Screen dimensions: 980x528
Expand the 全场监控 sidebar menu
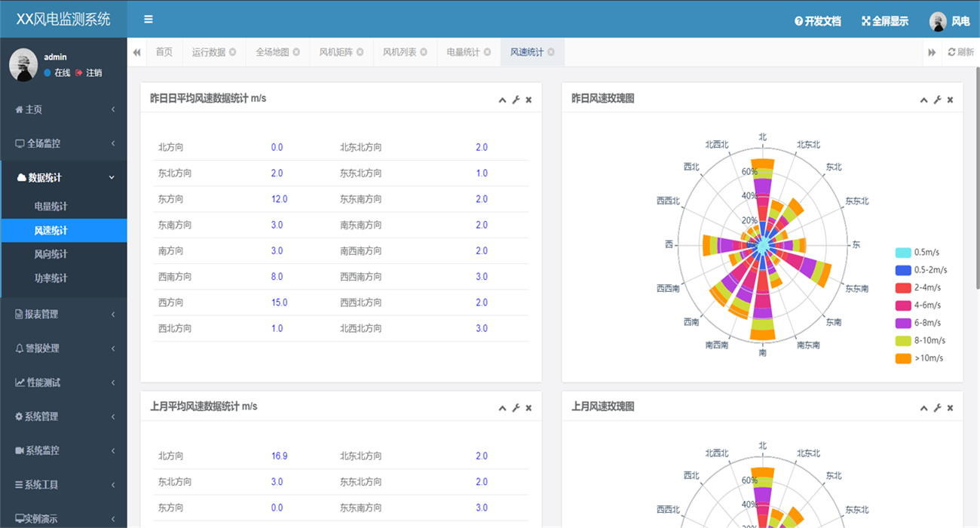tap(63, 143)
